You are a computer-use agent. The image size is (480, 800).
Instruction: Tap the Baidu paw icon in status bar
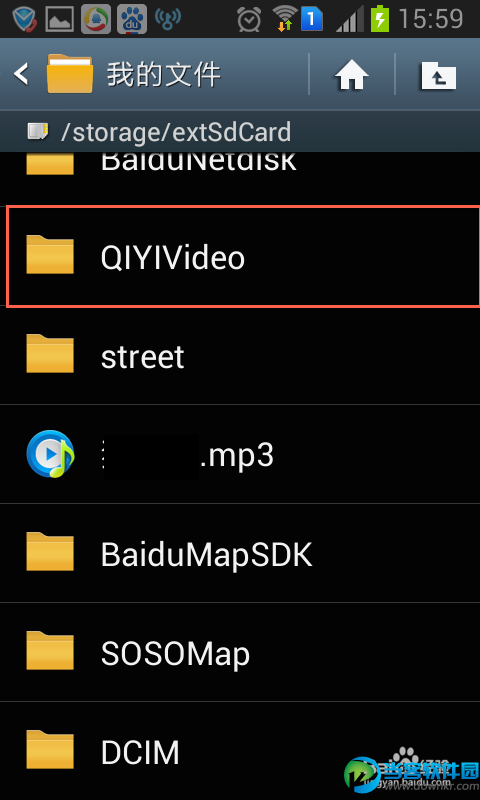(132, 19)
